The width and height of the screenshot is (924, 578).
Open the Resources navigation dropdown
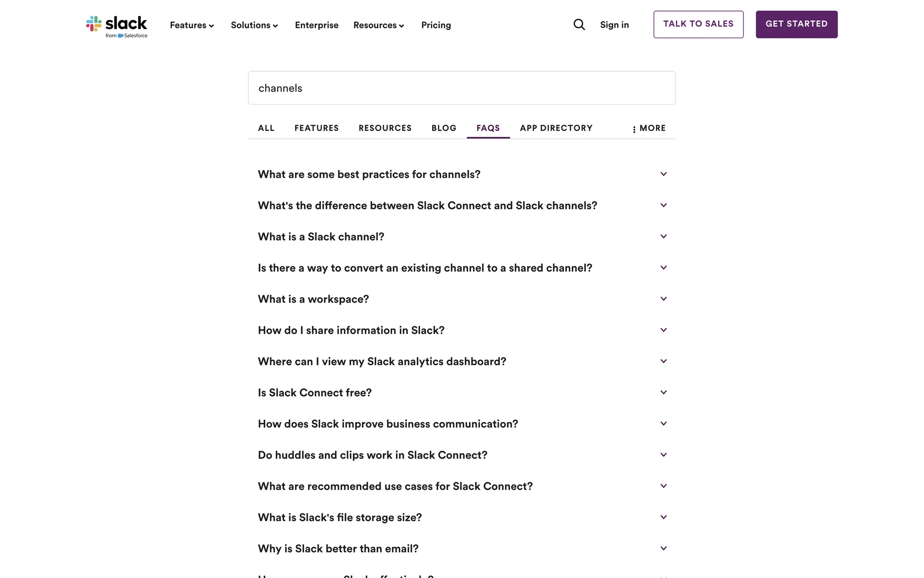[x=378, y=25]
